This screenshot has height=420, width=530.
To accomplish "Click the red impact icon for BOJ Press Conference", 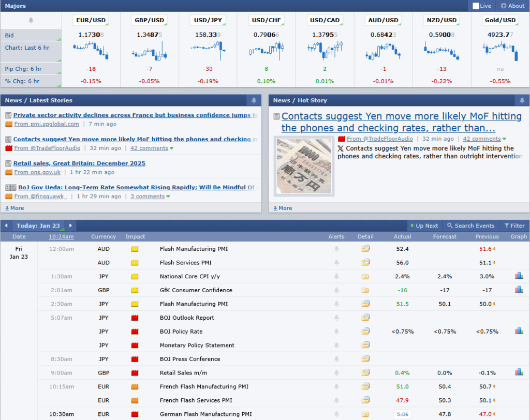I will point(135,359).
